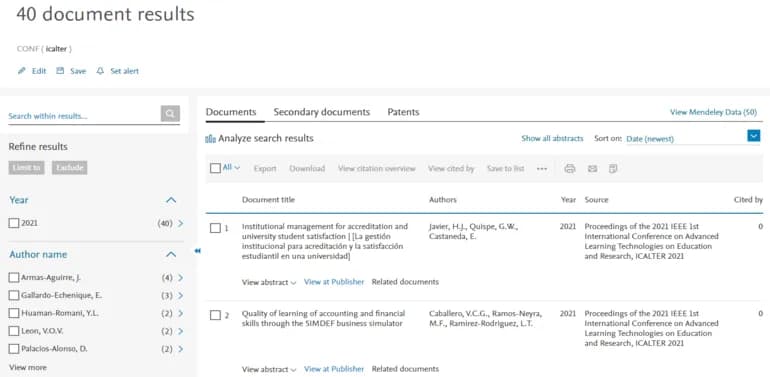
Task: Open the three-dots more options menu
Action: 542,169
